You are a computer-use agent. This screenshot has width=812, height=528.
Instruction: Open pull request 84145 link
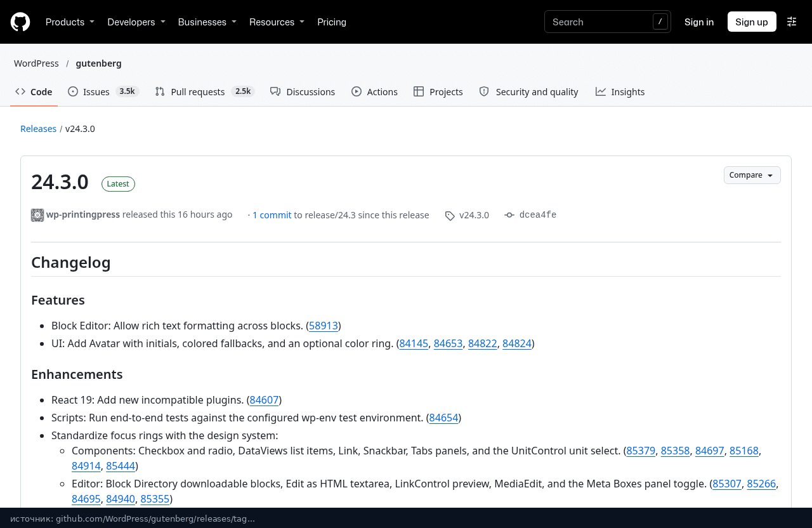click(414, 343)
